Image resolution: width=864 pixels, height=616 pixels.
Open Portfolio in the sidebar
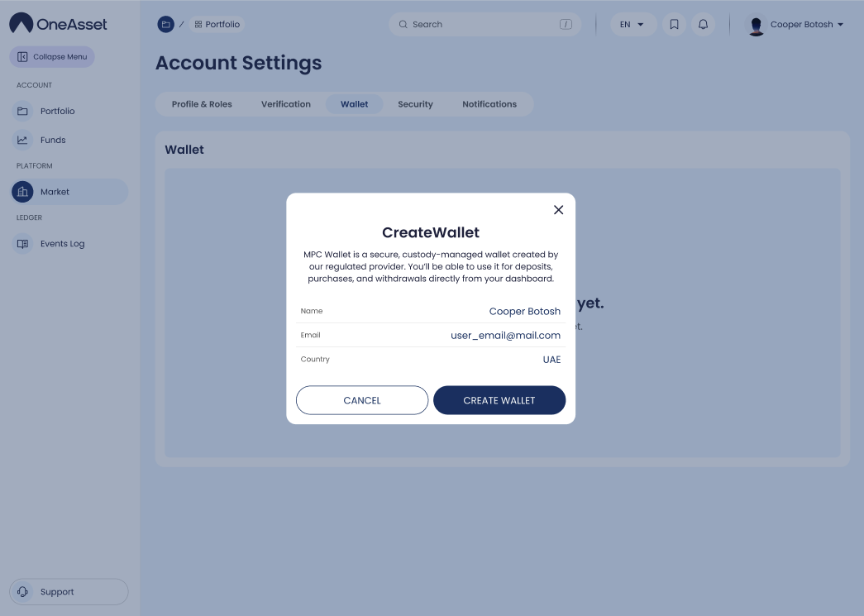[x=57, y=111]
